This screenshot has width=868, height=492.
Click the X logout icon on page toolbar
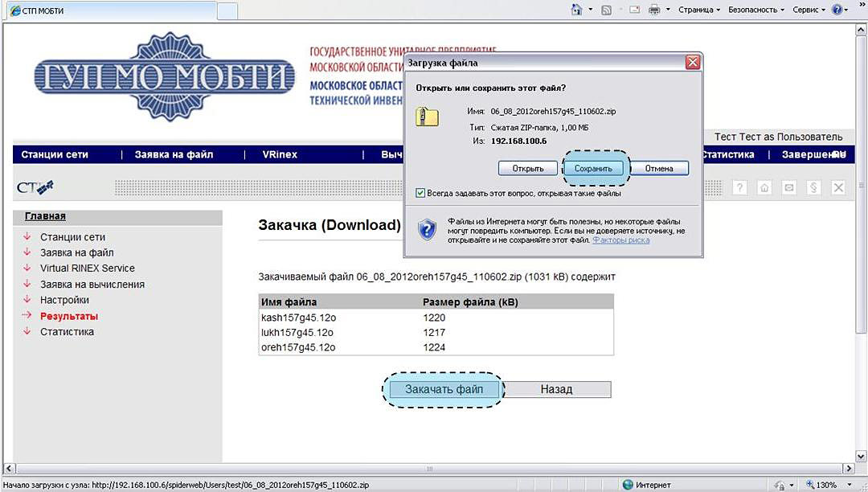point(838,187)
